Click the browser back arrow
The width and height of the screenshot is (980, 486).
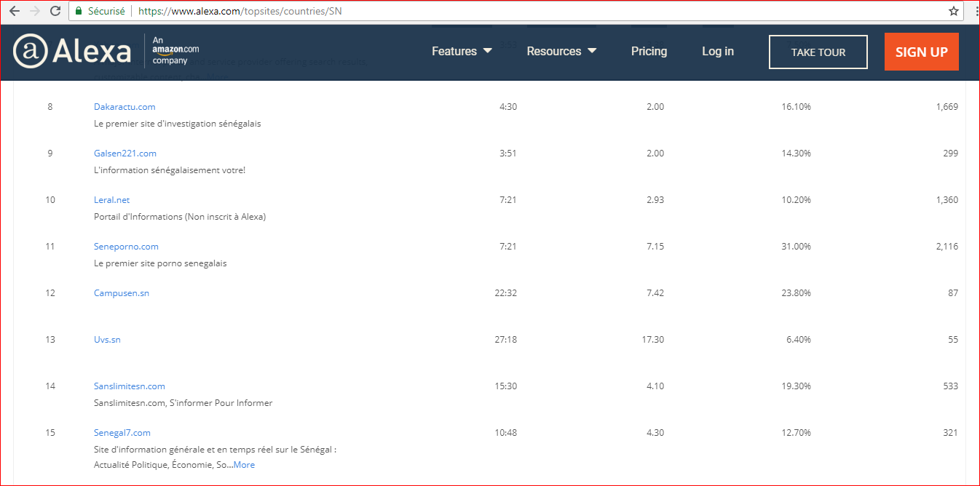14,11
